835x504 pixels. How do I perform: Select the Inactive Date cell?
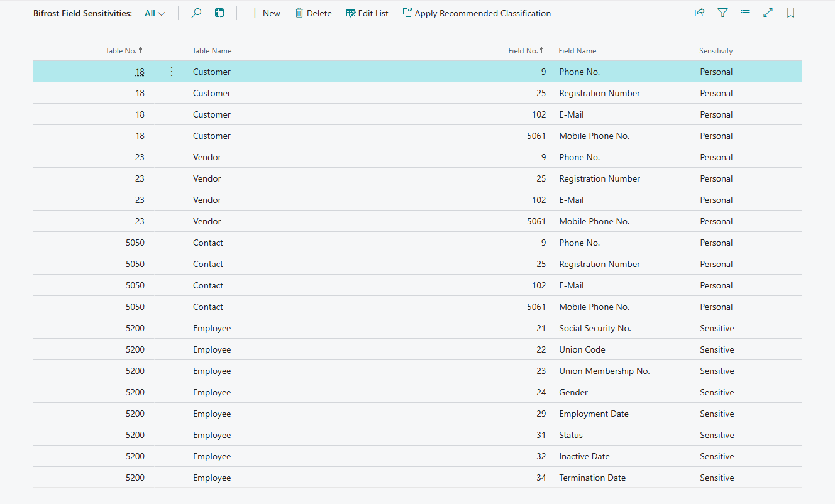coord(584,456)
